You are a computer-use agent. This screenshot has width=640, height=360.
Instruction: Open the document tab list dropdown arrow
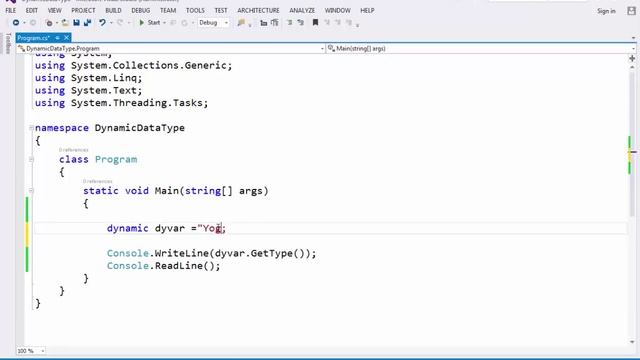pyautogui.click(x=633, y=38)
